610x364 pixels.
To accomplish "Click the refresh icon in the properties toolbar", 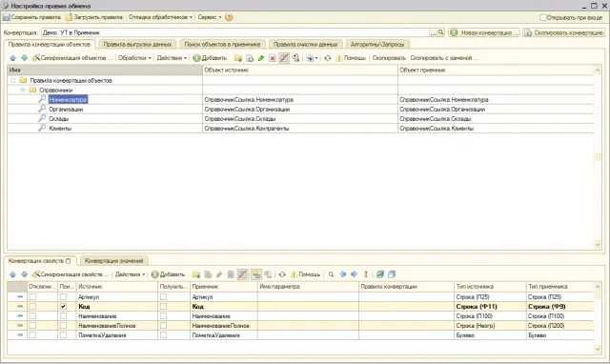I will [282, 274].
